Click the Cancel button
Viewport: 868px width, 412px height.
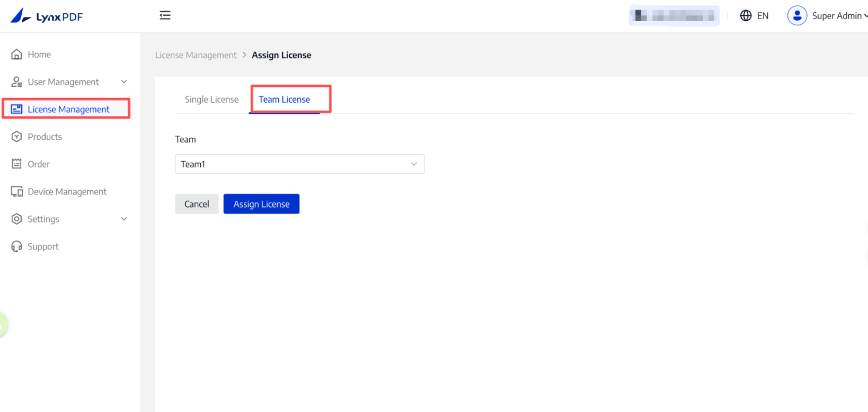tap(197, 204)
